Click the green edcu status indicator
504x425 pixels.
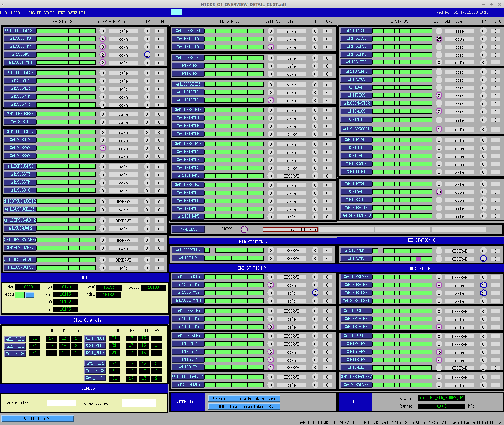tap(20, 295)
